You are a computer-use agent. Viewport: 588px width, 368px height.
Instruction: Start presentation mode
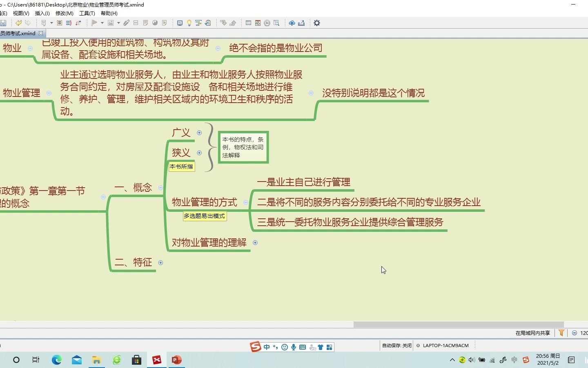[180, 23]
